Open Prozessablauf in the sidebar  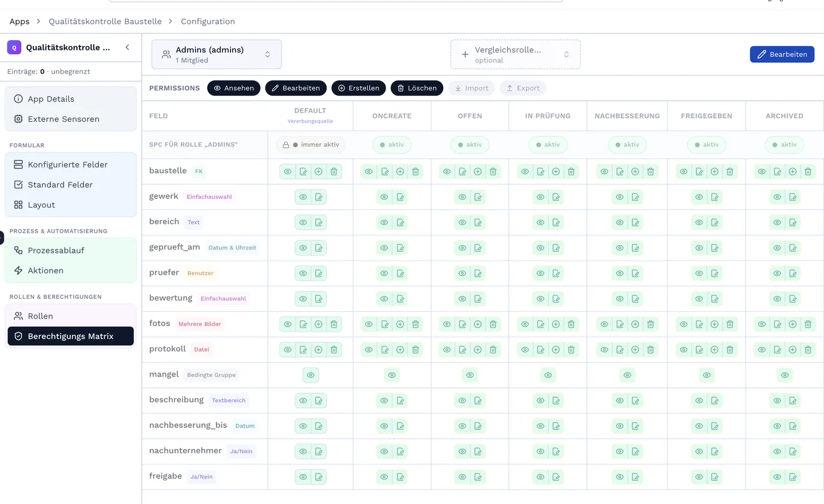click(x=70, y=251)
